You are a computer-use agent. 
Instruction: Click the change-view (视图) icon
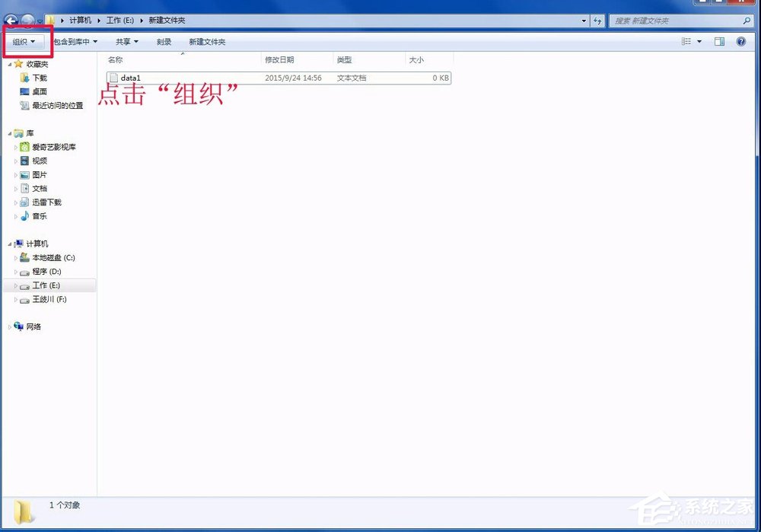pos(687,42)
